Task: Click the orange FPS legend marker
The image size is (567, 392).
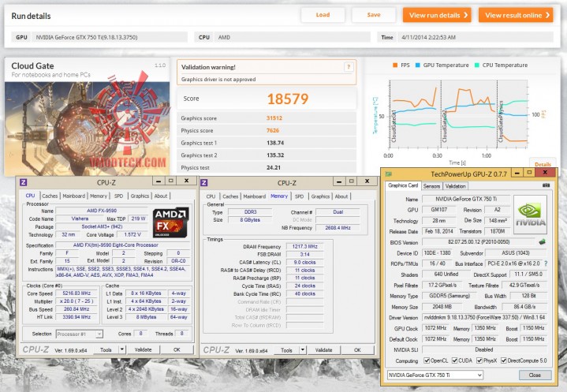Action: [395, 65]
